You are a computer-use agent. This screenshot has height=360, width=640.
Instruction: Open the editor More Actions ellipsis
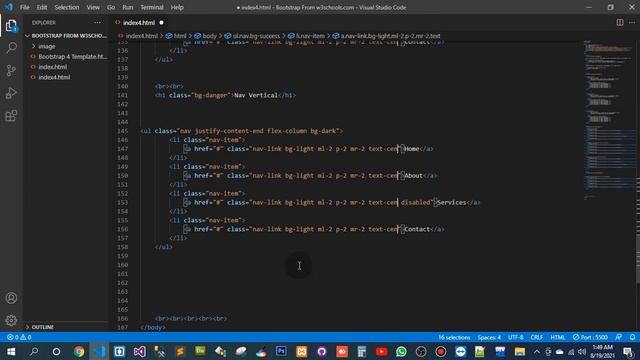click(x=632, y=22)
